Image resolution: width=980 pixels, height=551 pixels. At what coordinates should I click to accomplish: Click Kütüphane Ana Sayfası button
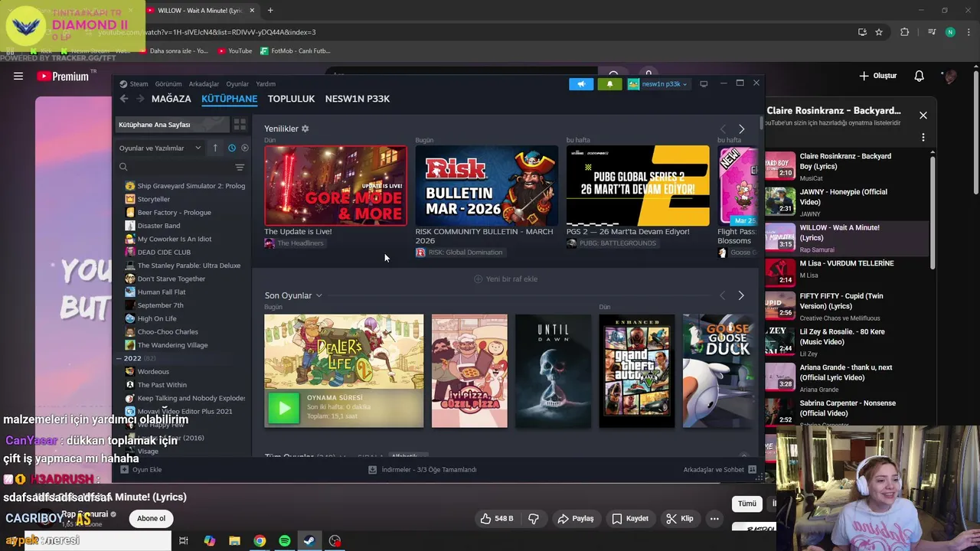coord(172,125)
